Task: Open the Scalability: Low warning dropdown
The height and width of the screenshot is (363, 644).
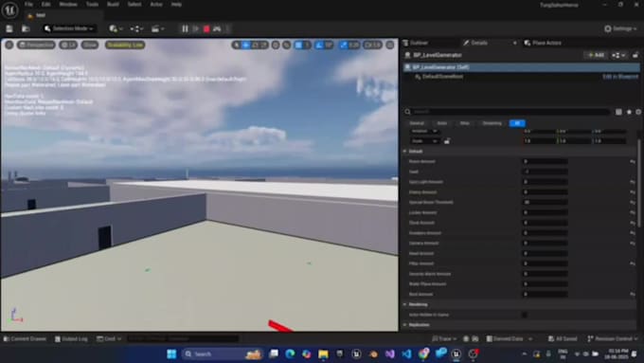Action: pos(125,45)
